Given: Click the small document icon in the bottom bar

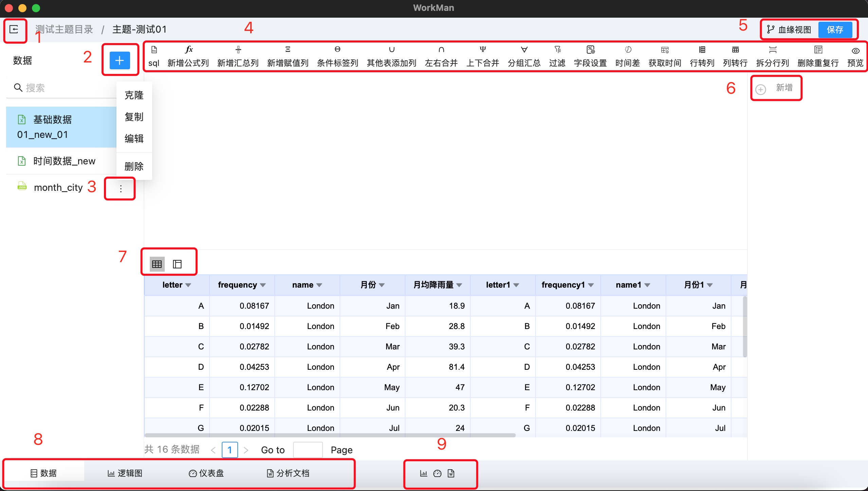Looking at the screenshot, I should coord(451,473).
